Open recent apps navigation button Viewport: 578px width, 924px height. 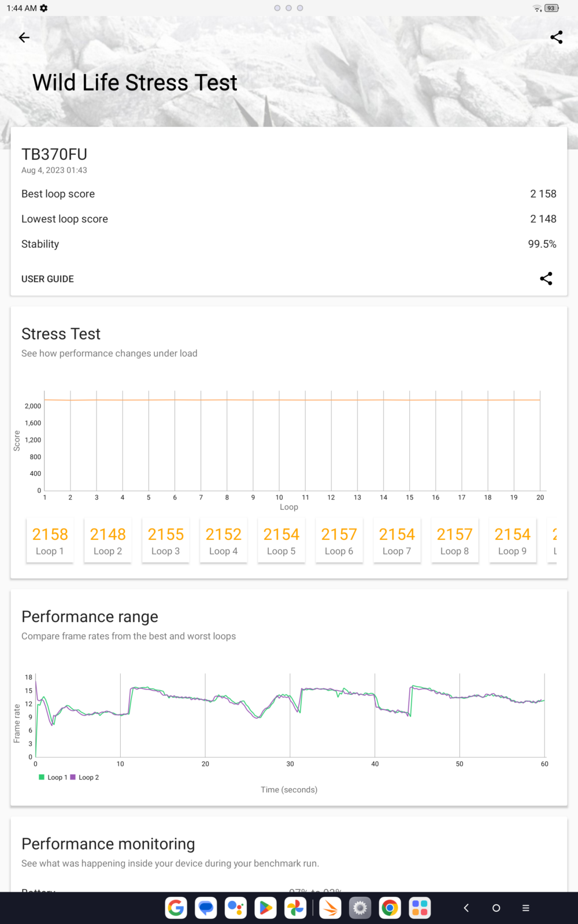pyautogui.click(x=526, y=908)
